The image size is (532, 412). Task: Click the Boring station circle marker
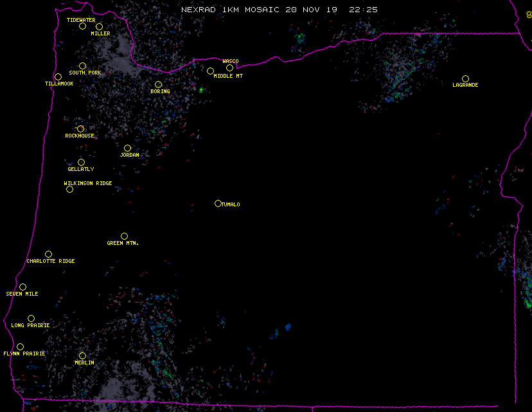(158, 85)
